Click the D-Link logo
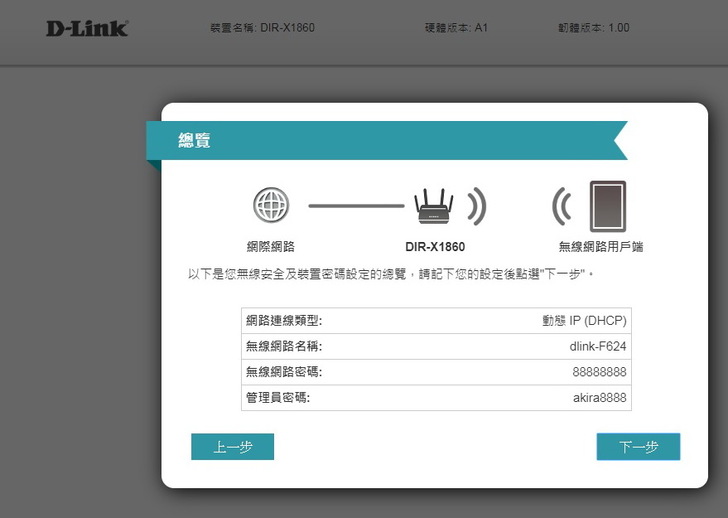Screen dimensions: 728x518 [x=87, y=28]
